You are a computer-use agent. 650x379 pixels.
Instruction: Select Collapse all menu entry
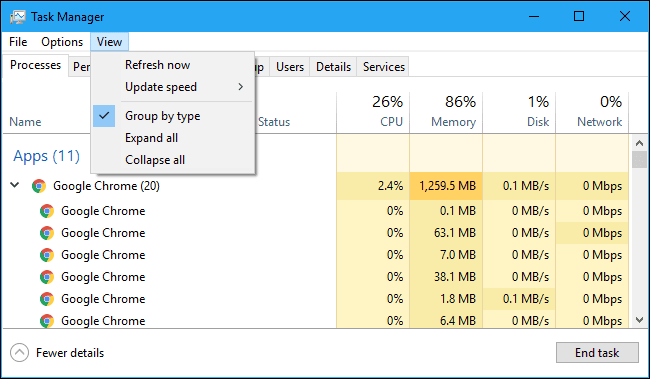[x=173, y=160]
